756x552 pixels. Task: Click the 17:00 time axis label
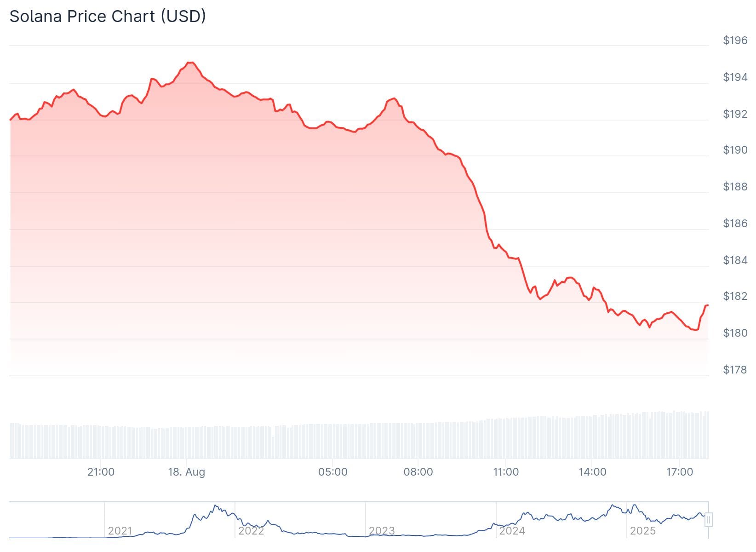click(679, 472)
